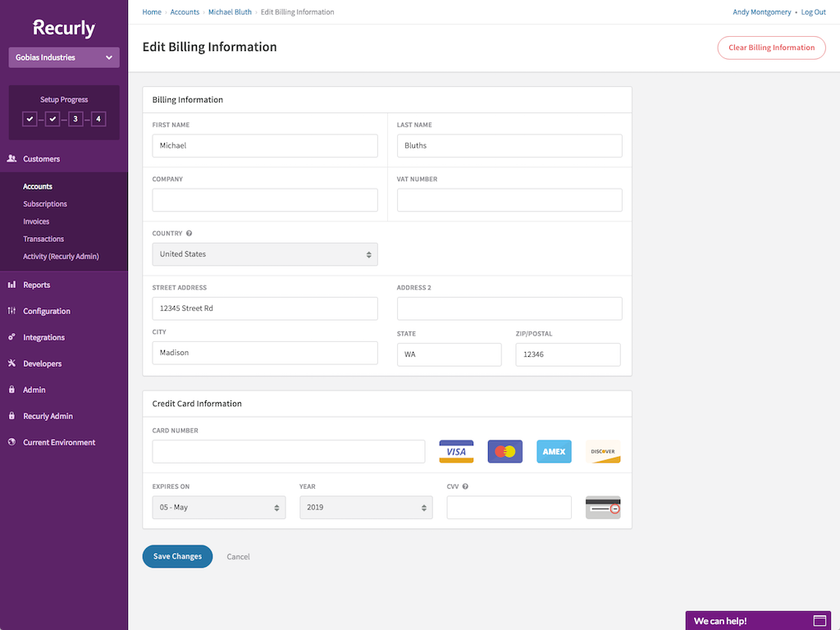840x630 pixels.
Task: Click the Current Environment globe icon
Action: coord(11,442)
